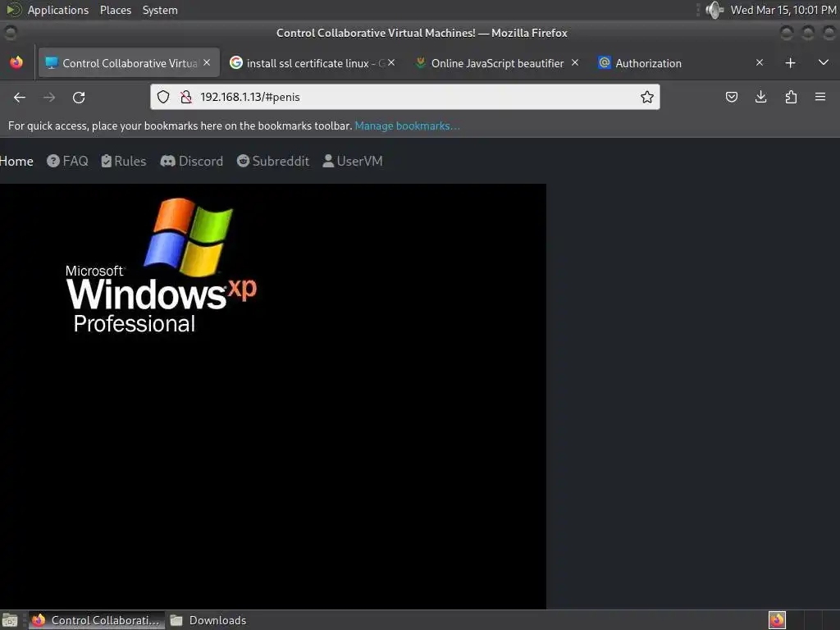Click the insecure connection padlock icon
This screenshot has width=840, height=630.
(x=186, y=97)
